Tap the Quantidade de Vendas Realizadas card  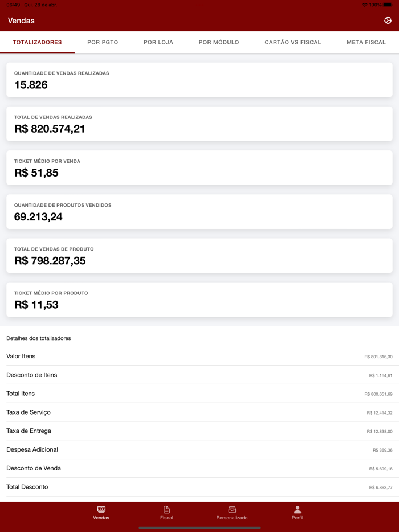point(199,80)
